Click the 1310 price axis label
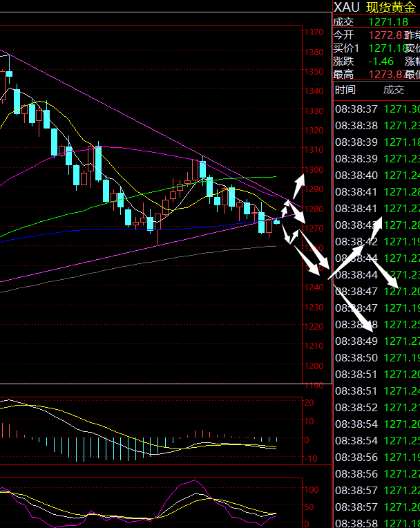The image size is (420, 528). point(314,150)
